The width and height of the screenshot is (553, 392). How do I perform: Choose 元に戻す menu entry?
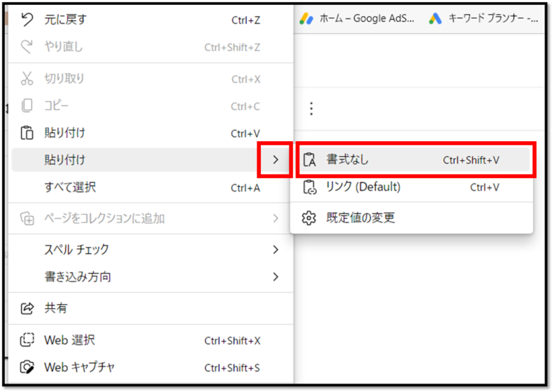(x=65, y=20)
